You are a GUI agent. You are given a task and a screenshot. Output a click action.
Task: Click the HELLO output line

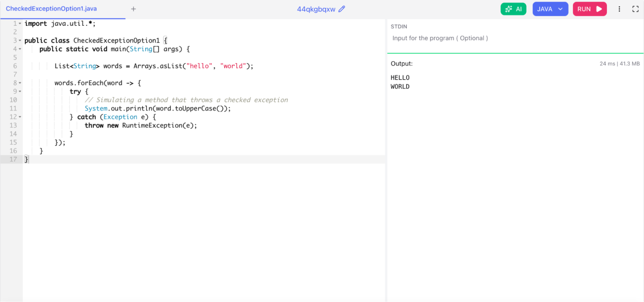coord(400,78)
